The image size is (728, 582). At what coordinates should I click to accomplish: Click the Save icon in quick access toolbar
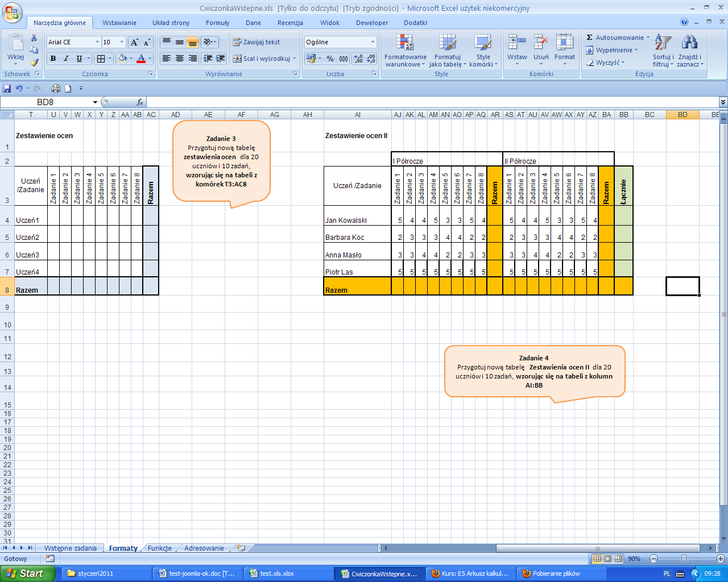click(7, 88)
